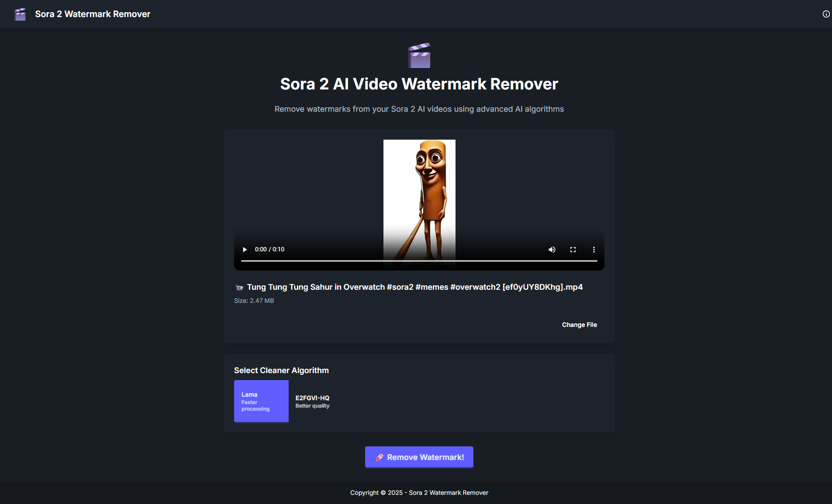Click the large clapperboard icon above the heading
Screen dimensions: 832x504
[419, 55]
